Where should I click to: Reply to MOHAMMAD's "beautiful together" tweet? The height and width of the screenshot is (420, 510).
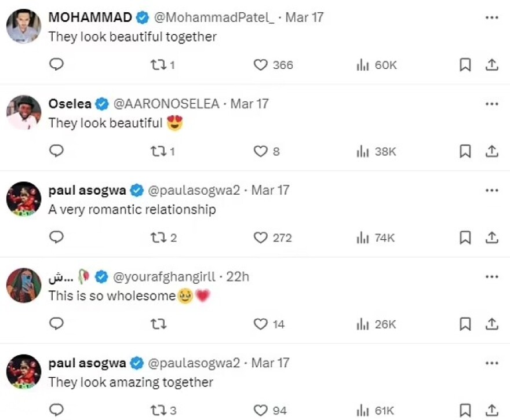[56, 65]
